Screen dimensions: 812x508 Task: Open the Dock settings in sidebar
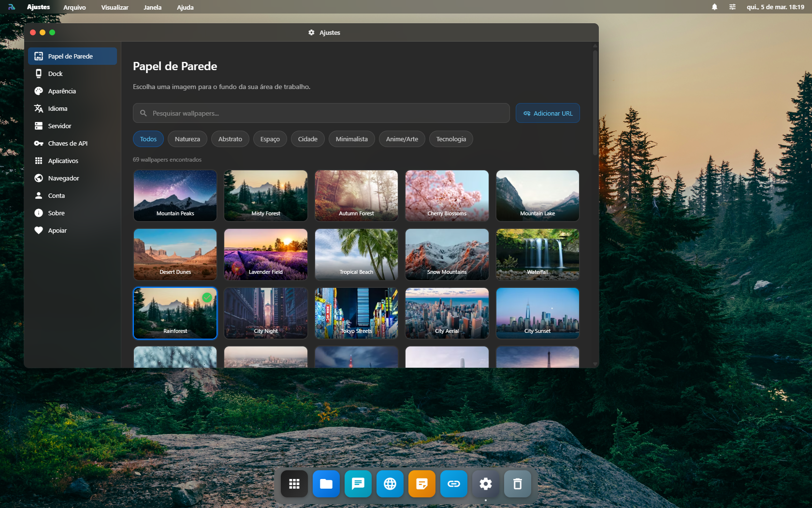click(55, 74)
